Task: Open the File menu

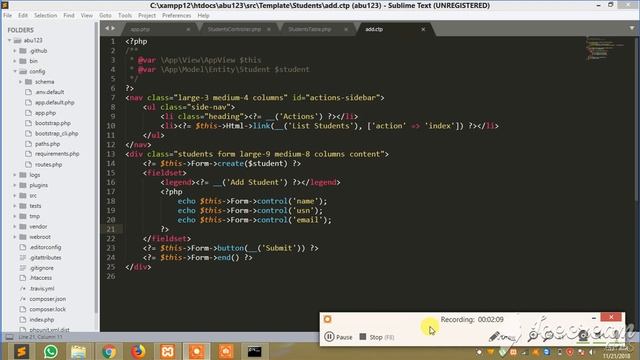Action: point(7,16)
